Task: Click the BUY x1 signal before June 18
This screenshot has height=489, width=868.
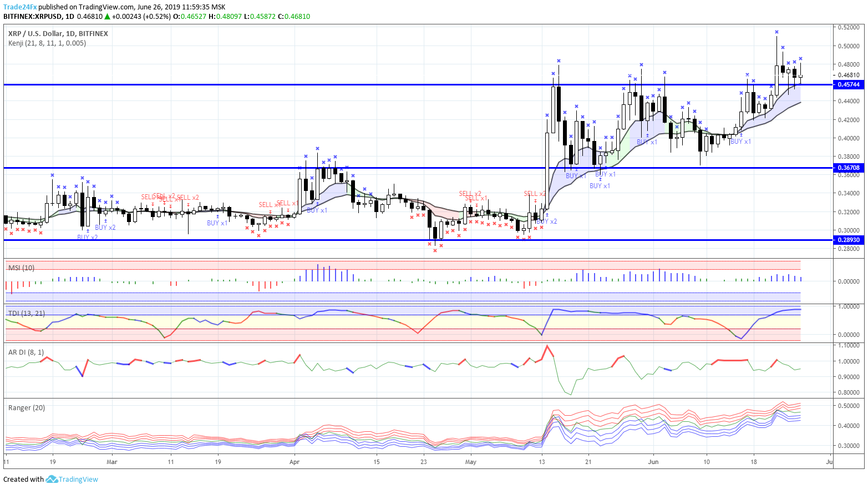Action: (740, 142)
